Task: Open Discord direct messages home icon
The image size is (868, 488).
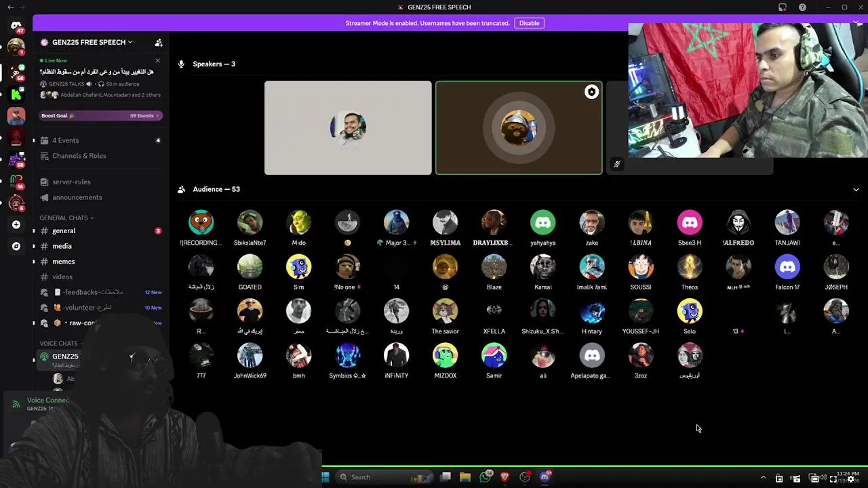Action: (16, 26)
